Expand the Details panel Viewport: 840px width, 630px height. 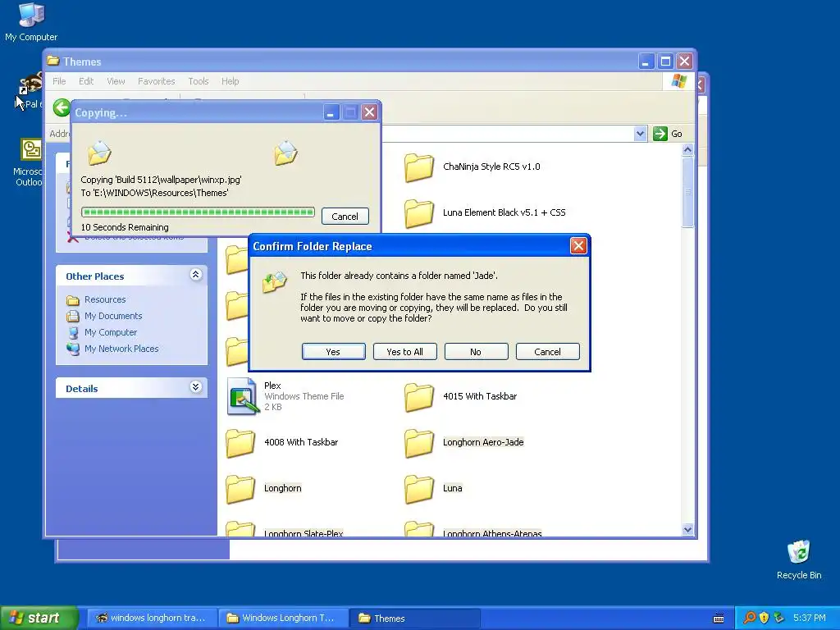tap(195, 387)
